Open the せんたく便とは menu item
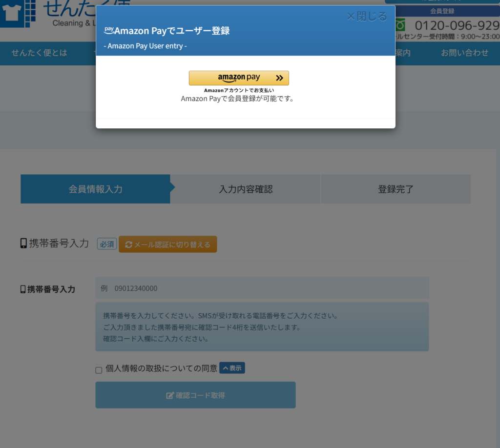 tap(39, 53)
